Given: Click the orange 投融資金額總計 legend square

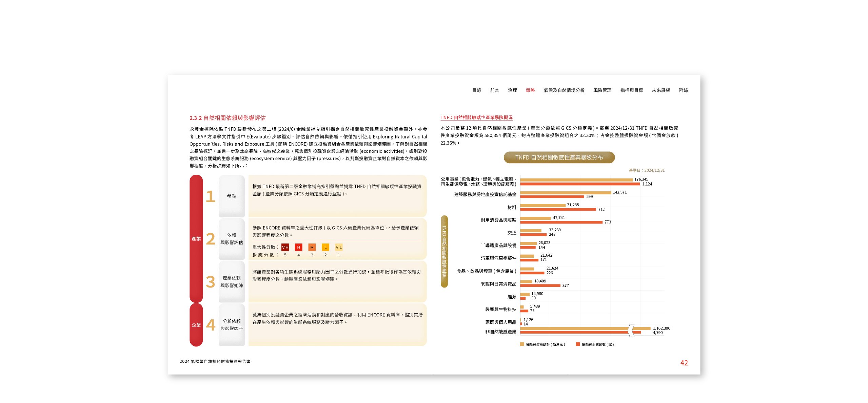Looking at the screenshot, I should (x=521, y=344).
